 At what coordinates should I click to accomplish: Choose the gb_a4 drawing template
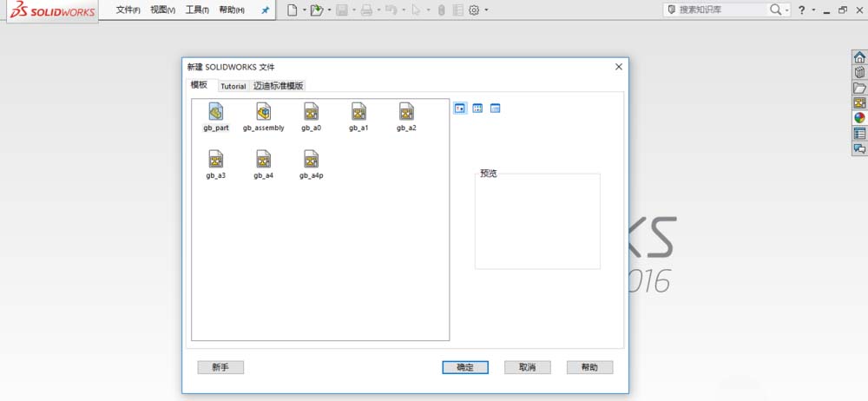(264, 159)
